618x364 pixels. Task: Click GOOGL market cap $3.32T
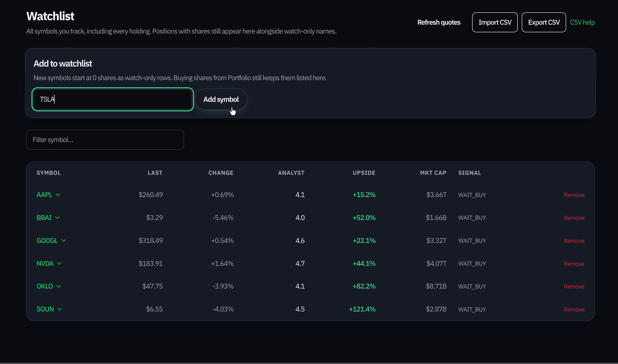coord(436,240)
